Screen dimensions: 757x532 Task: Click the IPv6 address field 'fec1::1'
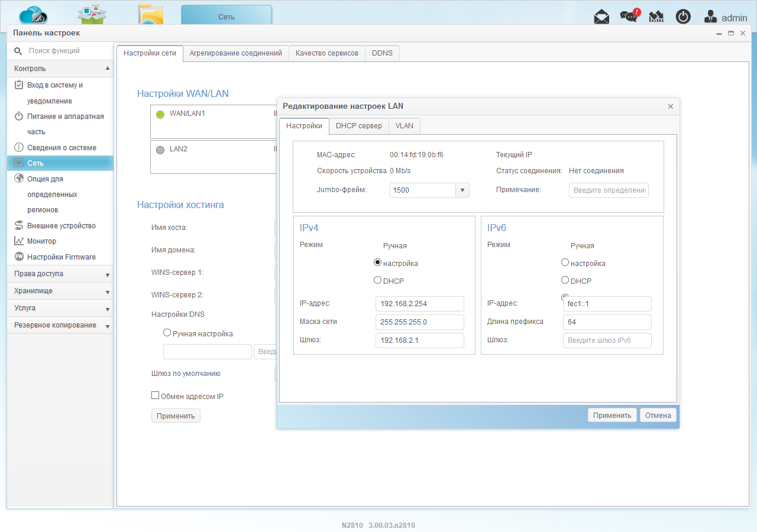pos(607,304)
